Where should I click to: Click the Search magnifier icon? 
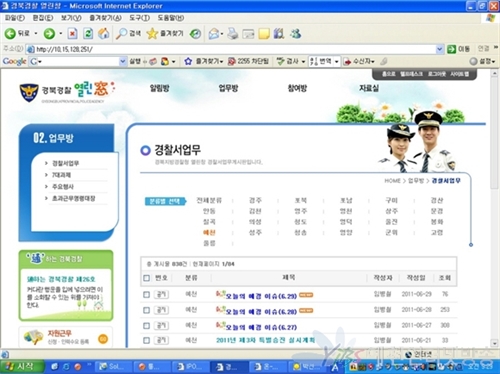[x=121, y=33]
